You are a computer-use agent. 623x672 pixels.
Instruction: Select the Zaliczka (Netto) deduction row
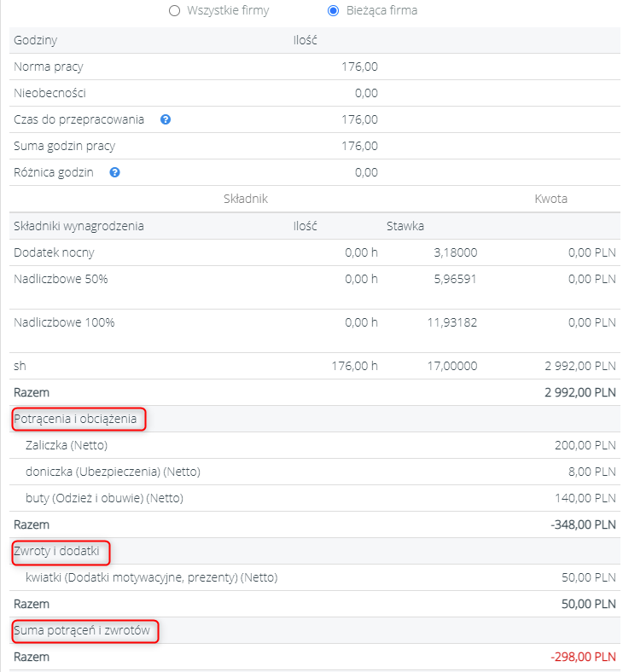point(67,445)
